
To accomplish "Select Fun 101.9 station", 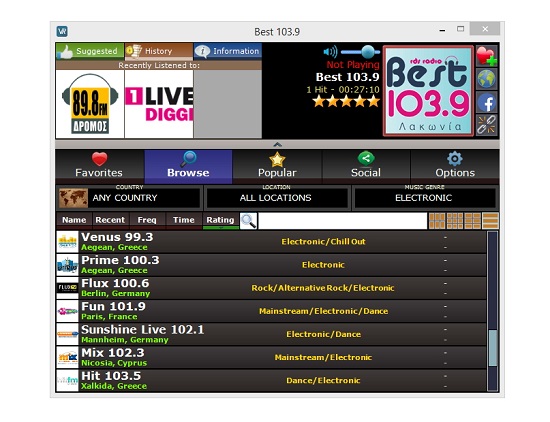I will pyautogui.click(x=271, y=311).
